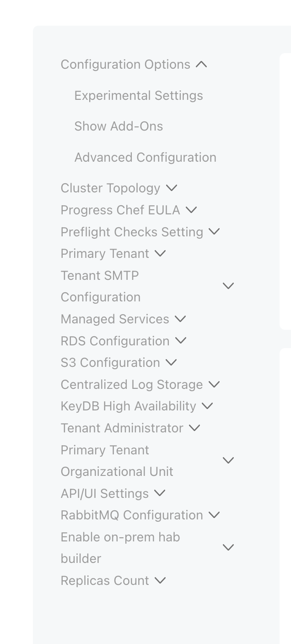Expand the Primary Tenant section
This screenshot has width=291, height=644.
coord(105,253)
